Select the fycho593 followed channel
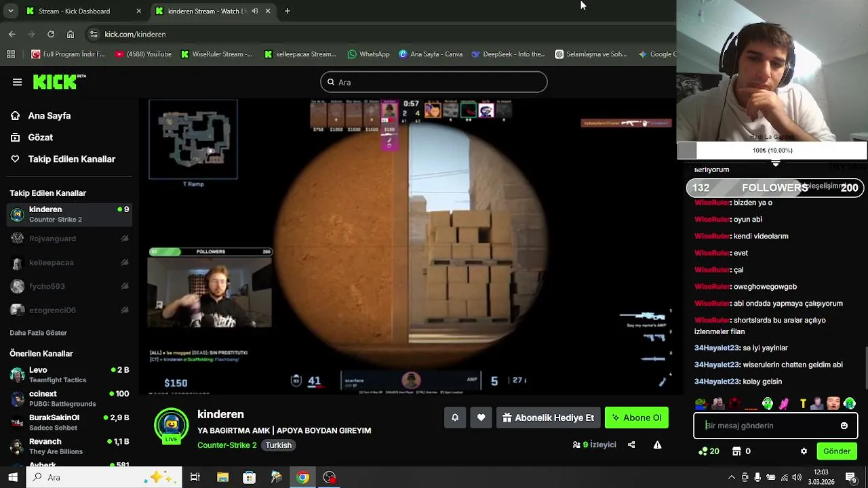Screen dimensions: 868x488 click(x=70, y=286)
